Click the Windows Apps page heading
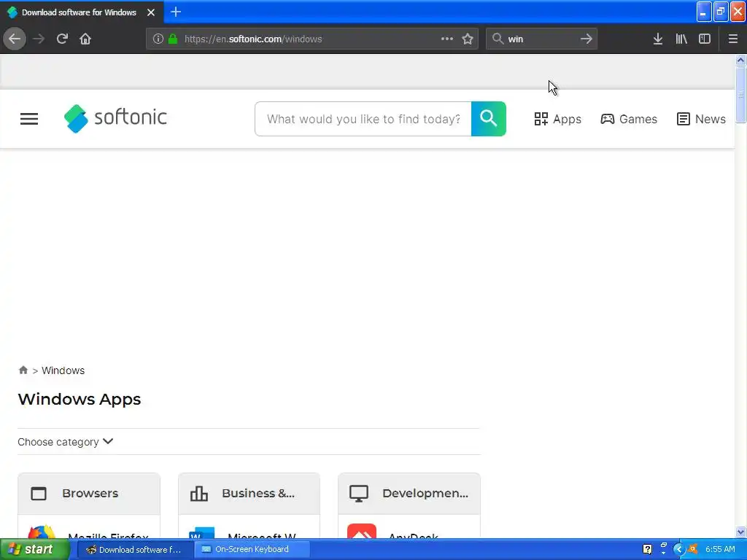Viewport: 747px width, 560px height. (79, 399)
